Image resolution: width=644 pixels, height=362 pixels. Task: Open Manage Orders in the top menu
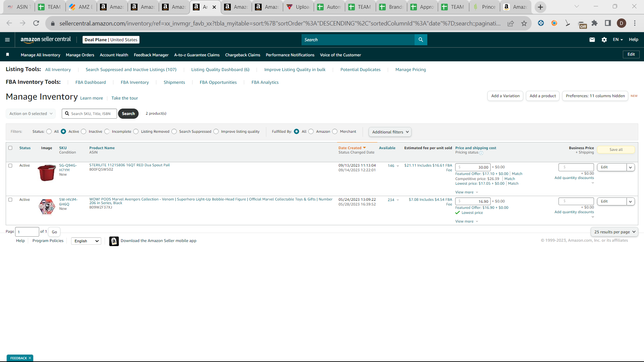80,55
